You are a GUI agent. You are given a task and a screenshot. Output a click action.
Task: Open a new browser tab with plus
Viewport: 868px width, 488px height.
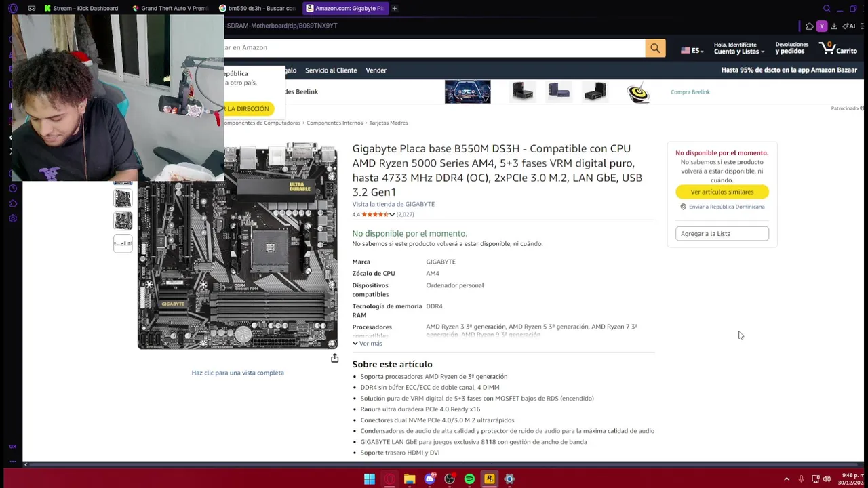coord(395,8)
